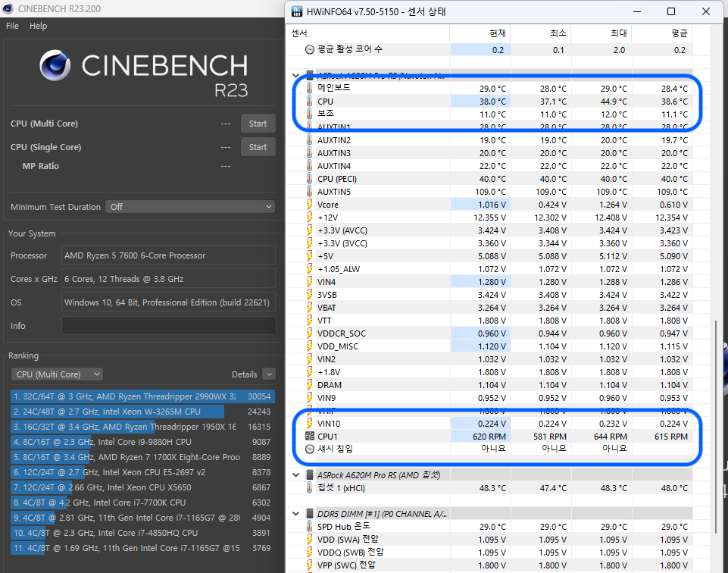This screenshot has height=573, width=728.
Task: Select the VTT sensor row label
Action: pyautogui.click(x=324, y=321)
